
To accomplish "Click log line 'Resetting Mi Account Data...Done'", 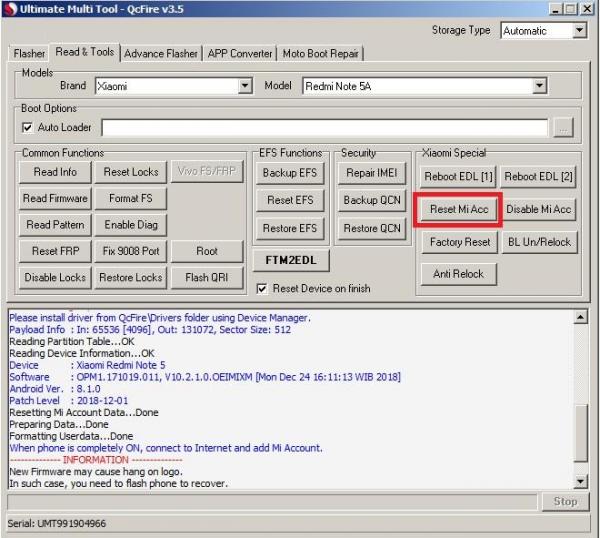I will [84, 413].
